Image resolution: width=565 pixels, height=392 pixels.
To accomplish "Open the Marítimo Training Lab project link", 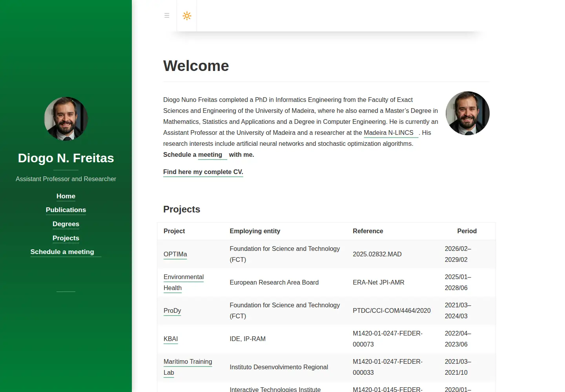I will point(188,367).
